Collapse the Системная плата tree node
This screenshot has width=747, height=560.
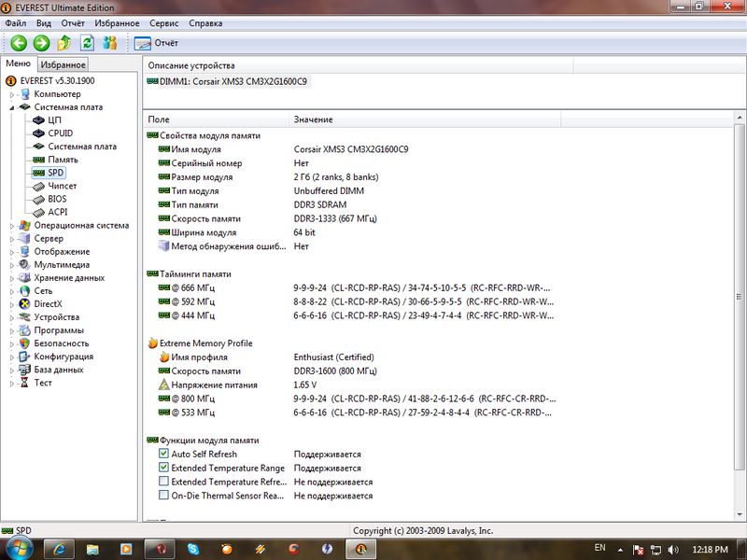[12, 107]
